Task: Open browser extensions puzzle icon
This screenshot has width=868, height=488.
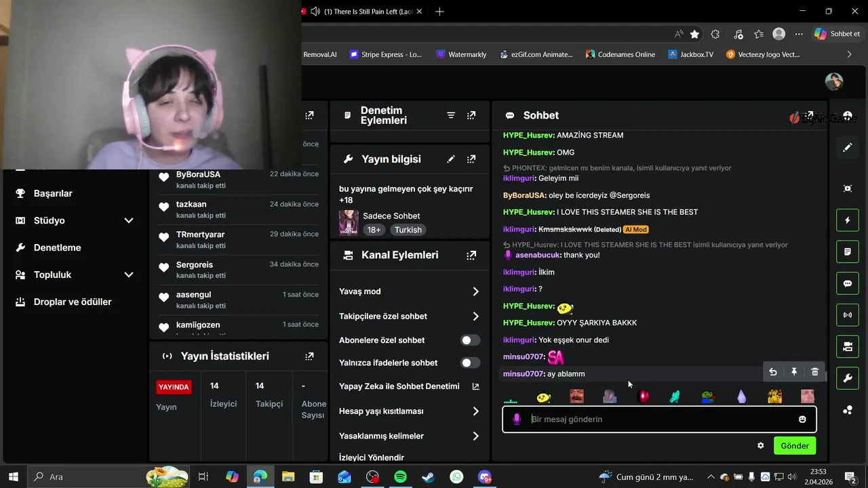Action: [x=715, y=34]
